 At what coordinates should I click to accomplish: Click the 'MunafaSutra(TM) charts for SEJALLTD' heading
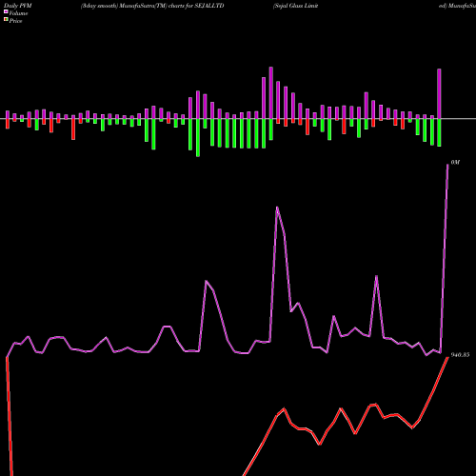(x=171, y=6)
